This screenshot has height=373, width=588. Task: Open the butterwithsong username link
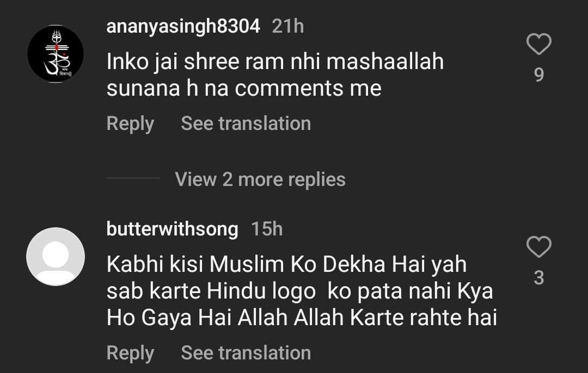pyautogui.click(x=172, y=229)
